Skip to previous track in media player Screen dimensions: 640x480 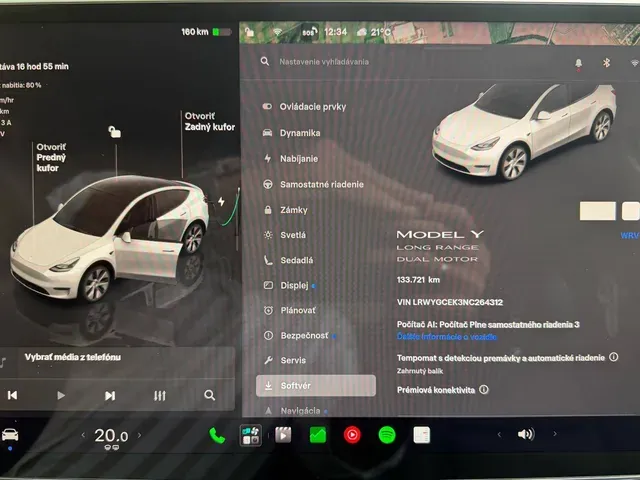tap(12, 395)
